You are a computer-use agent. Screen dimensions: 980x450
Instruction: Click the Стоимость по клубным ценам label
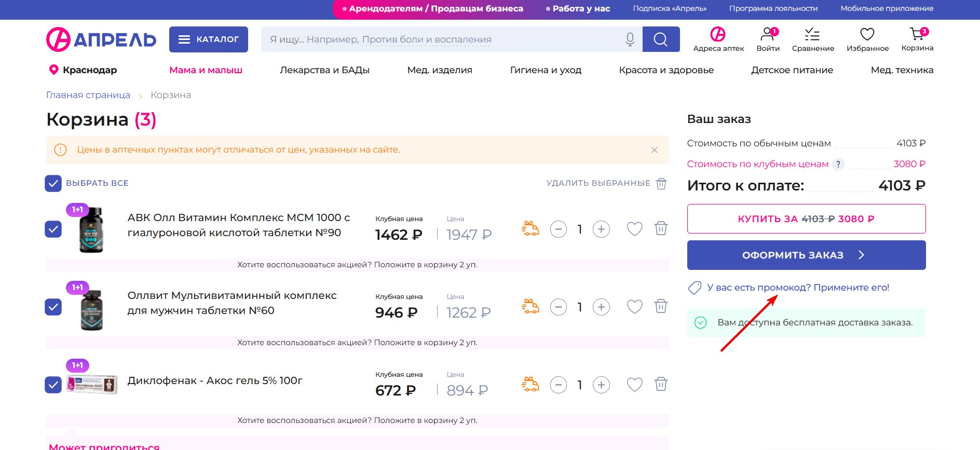[x=757, y=164]
